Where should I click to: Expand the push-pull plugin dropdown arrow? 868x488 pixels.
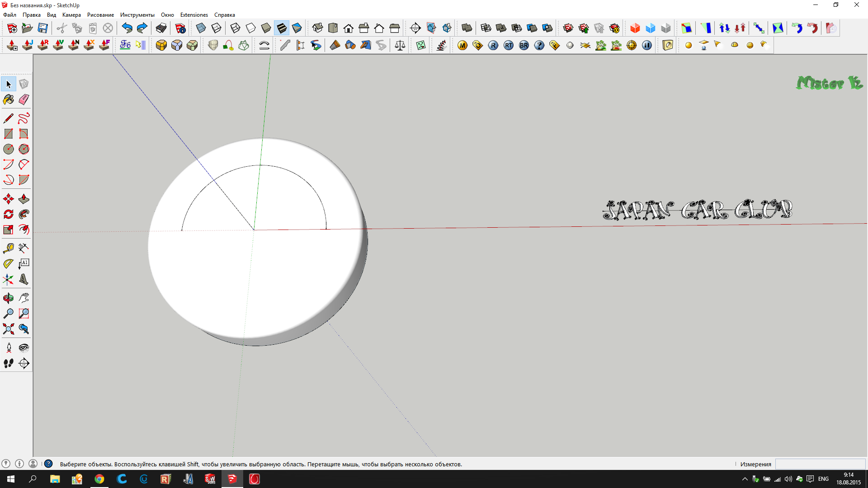(15, 48)
